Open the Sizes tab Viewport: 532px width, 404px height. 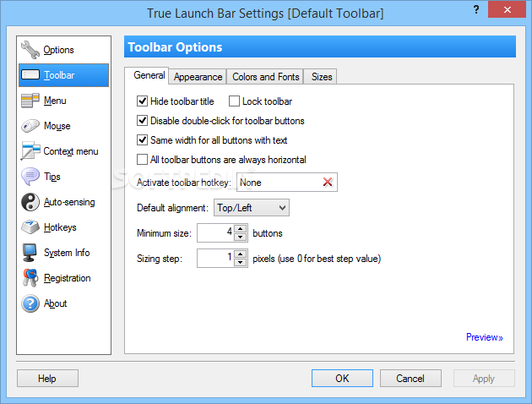coord(322,77)
